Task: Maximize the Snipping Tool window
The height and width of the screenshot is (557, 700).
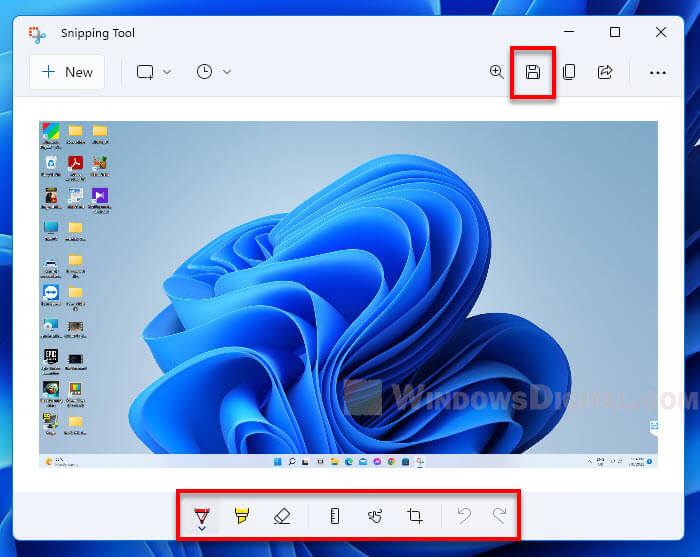Action: click(615, 32)
